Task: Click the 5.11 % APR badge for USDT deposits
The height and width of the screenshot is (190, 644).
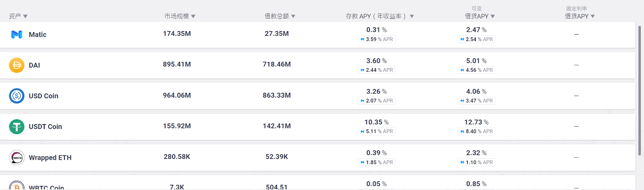Action: pyautogui.click(x=377, y=131)
